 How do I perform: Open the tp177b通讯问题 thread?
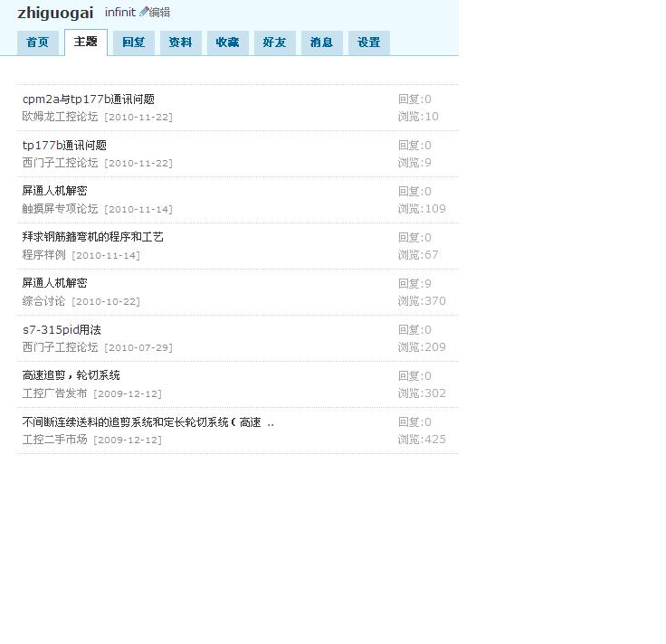click(64, 146)
